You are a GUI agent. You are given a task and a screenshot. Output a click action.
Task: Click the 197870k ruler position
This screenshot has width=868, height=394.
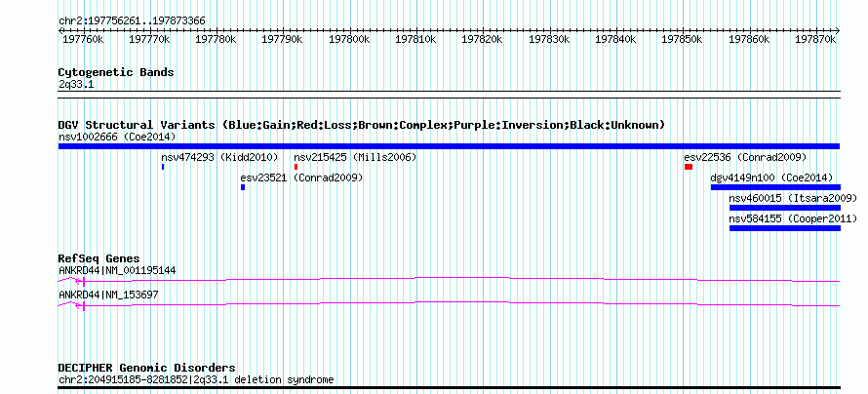click(815, 39)
